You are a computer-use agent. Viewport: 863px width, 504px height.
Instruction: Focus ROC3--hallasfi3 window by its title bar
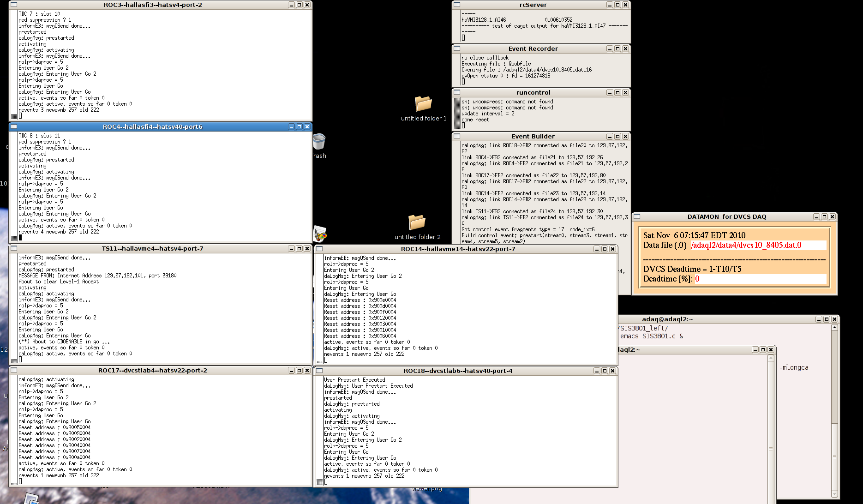pyautogui.click(x=153, y=5)
